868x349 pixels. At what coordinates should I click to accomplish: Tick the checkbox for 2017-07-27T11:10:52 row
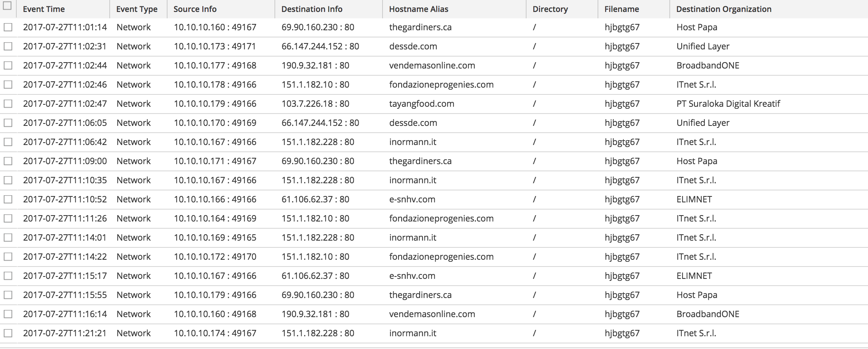click(8, 200)
